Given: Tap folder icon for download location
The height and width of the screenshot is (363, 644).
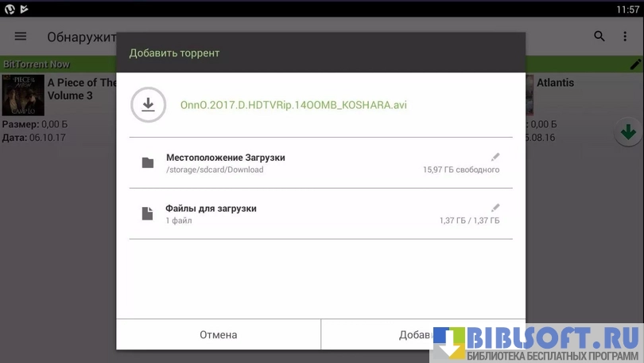Looking at the screenshot, I should coord(148,163).
